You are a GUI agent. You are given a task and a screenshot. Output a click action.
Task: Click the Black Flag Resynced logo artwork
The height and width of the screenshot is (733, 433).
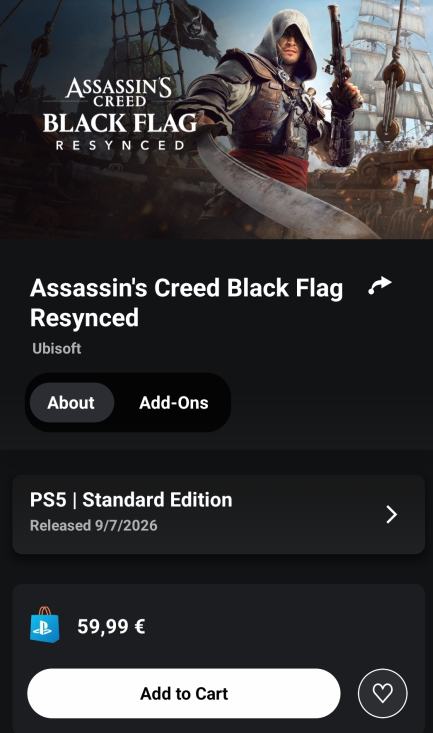click(120, 114)
